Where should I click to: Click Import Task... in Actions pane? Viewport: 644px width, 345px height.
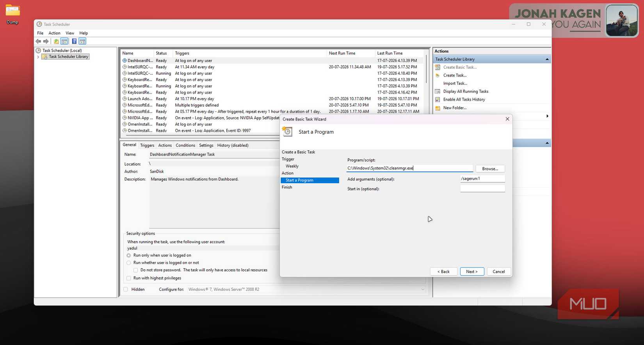click(455, 83)
